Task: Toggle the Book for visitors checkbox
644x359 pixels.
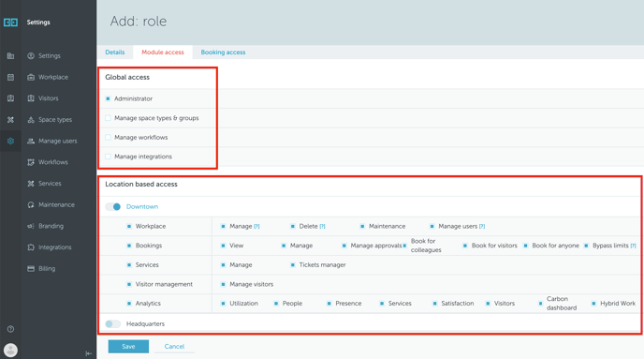Action: (465, 246)
